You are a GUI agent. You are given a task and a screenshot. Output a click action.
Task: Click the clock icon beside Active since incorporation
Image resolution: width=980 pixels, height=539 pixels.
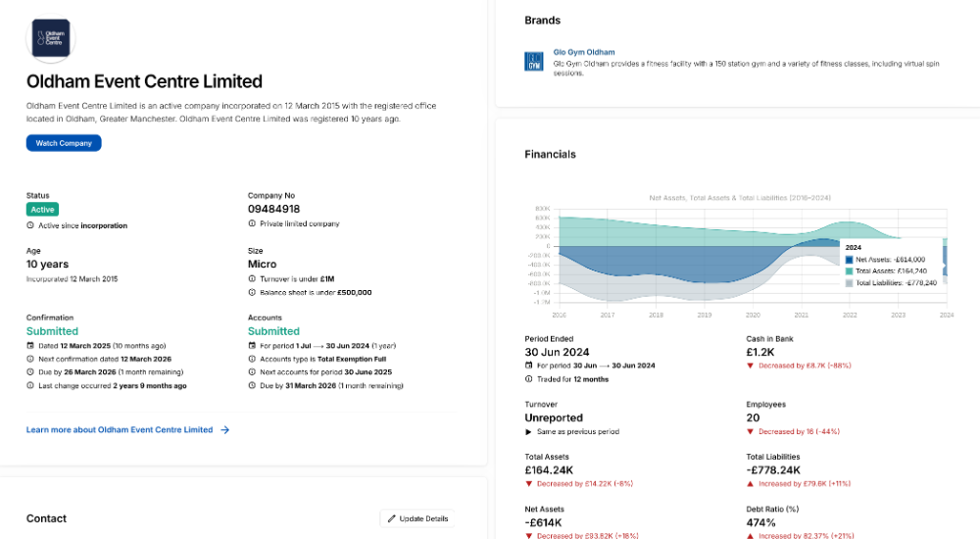click(30, 225)
